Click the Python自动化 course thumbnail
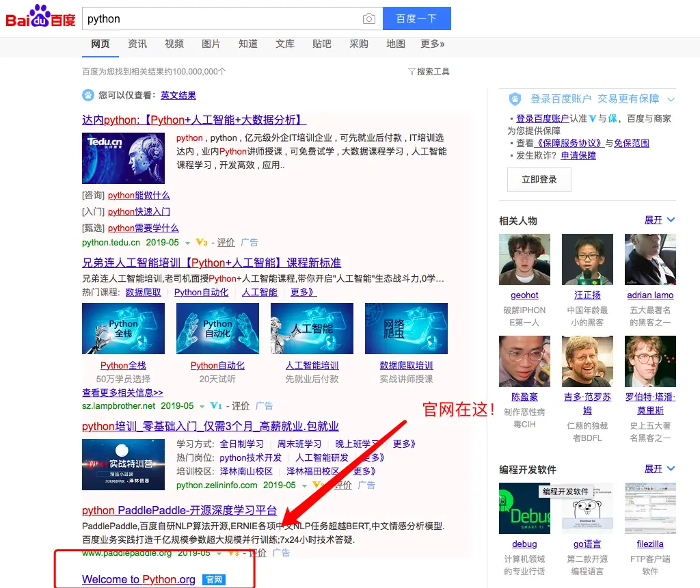This screenshot has height=588, width=700. (217, 329)
